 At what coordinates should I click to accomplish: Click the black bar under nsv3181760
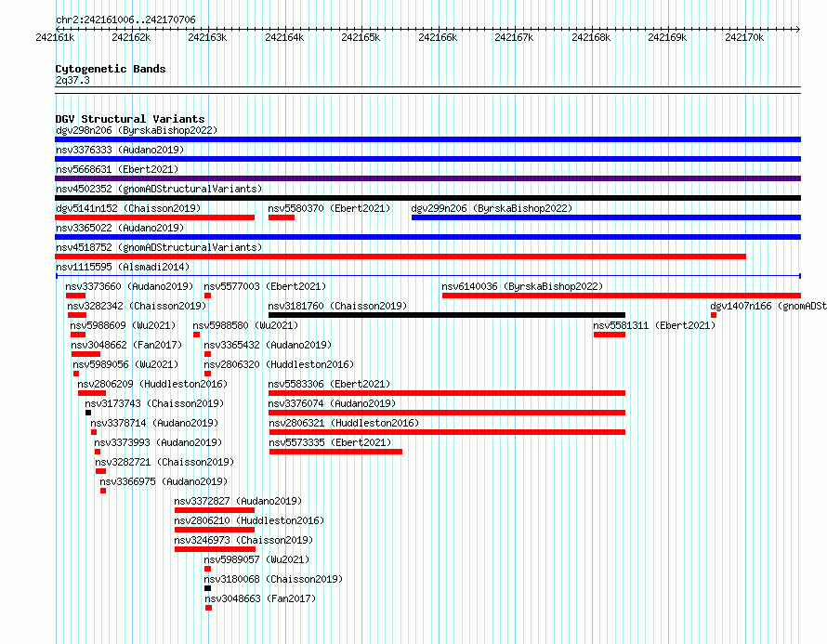447,315
